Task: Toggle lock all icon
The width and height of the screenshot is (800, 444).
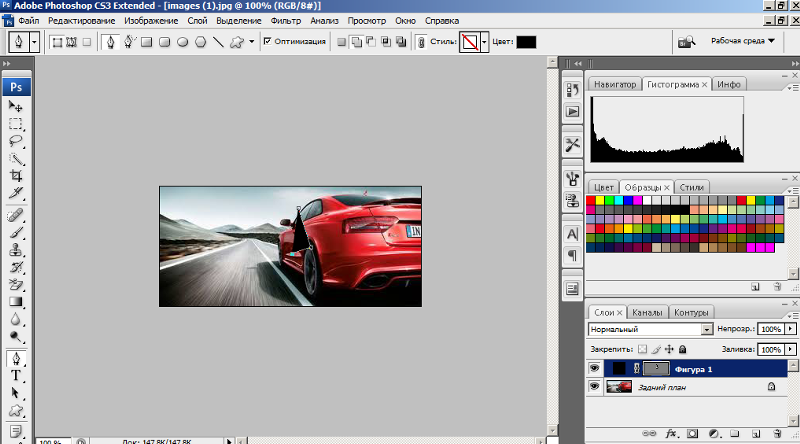Action: point(683,349)
